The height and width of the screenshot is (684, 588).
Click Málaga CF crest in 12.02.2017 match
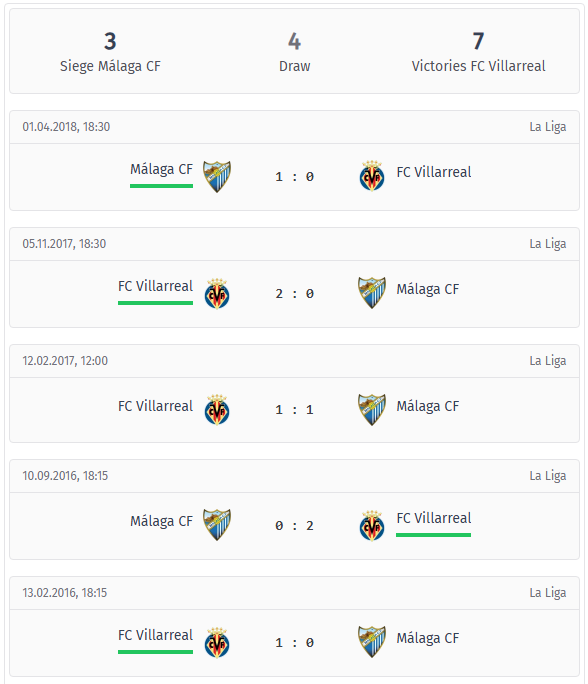click(372, 410)
